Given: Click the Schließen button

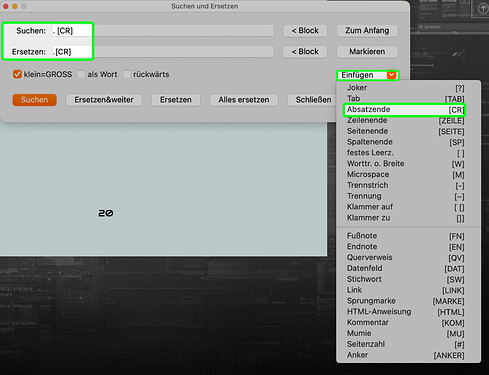Looking at the screenshot, I should tap(312, 100).
